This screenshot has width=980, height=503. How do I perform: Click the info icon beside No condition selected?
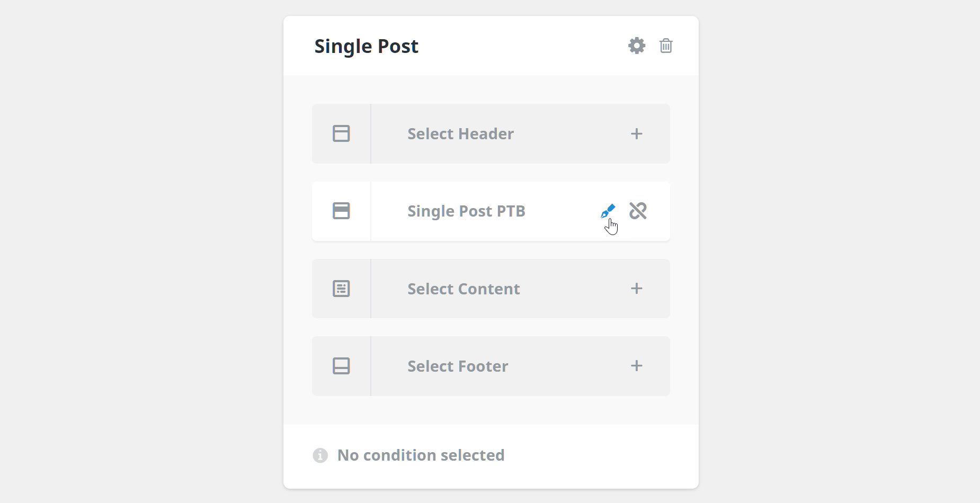pyautogui.click(x=320, y=455)
